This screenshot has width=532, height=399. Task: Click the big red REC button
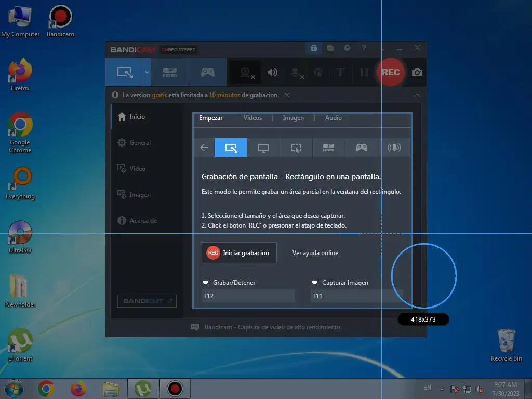pos(391,72)
